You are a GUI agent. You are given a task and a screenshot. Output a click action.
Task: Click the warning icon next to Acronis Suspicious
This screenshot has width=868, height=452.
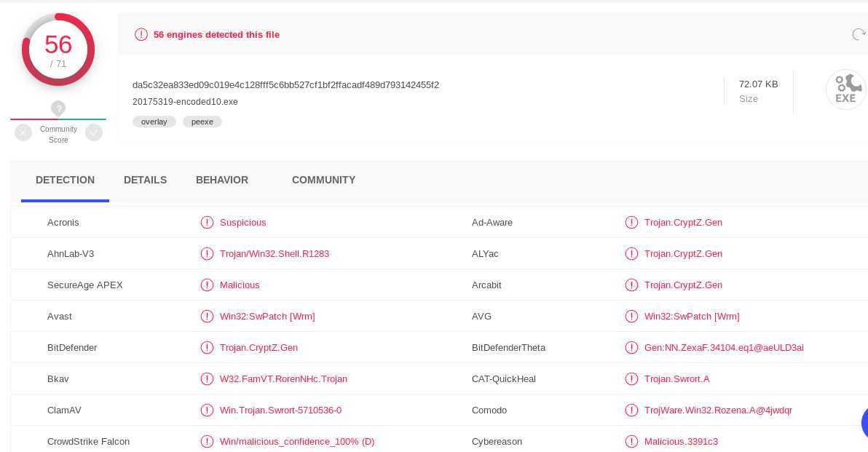pos(207,223)
